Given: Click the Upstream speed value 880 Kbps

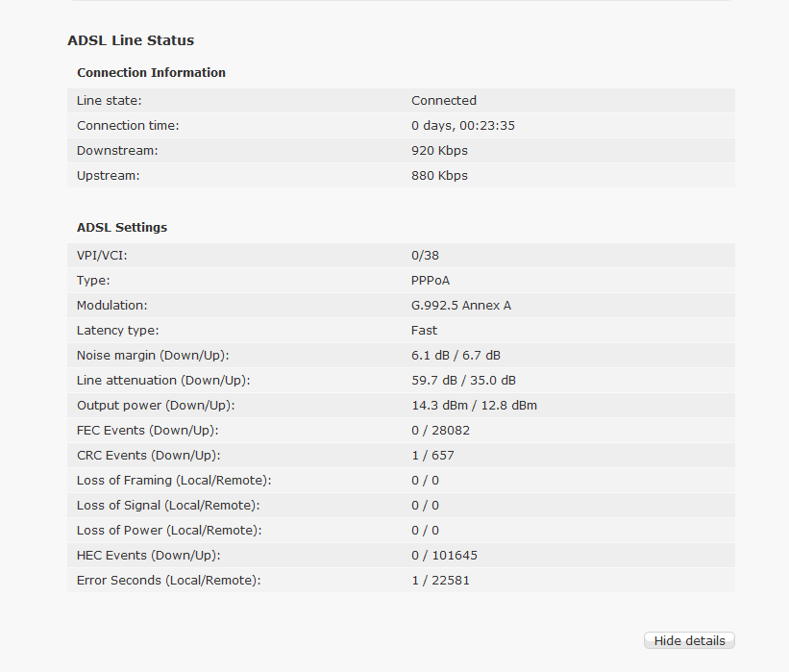Looking at the screenshot, I should 439,175.
